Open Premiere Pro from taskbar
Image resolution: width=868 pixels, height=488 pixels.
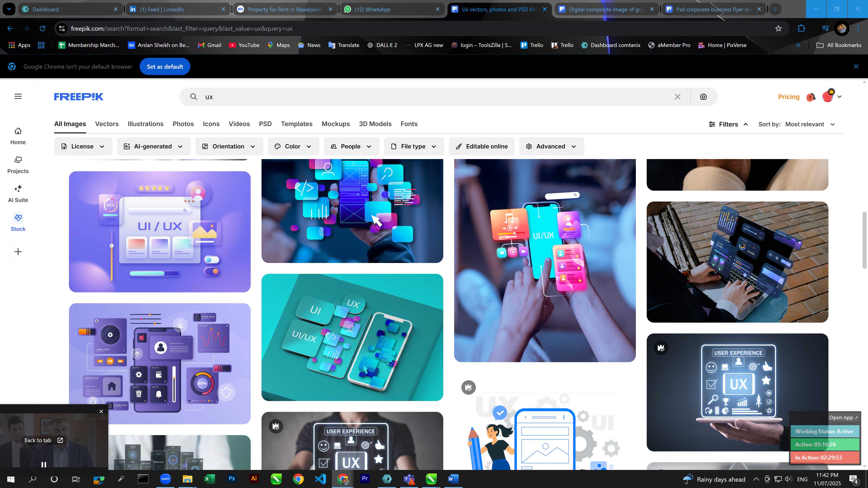365,479
